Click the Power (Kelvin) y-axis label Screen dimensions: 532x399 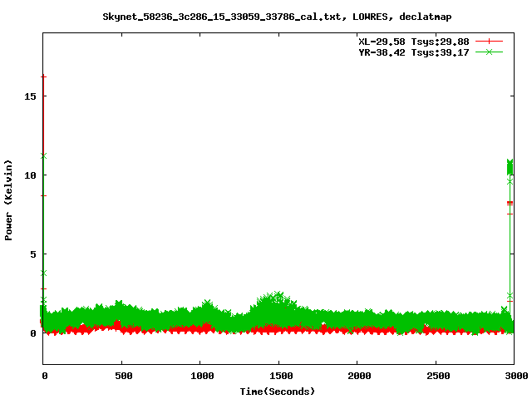coord(8,200)
